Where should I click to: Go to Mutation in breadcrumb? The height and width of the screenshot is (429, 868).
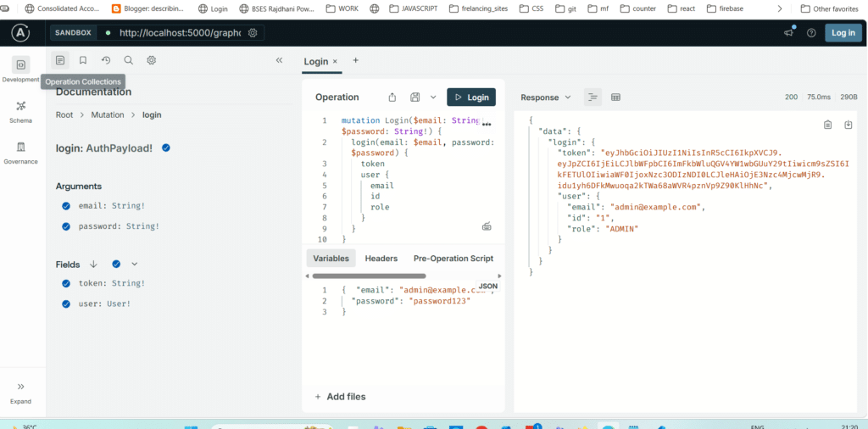tap(108, 114)
